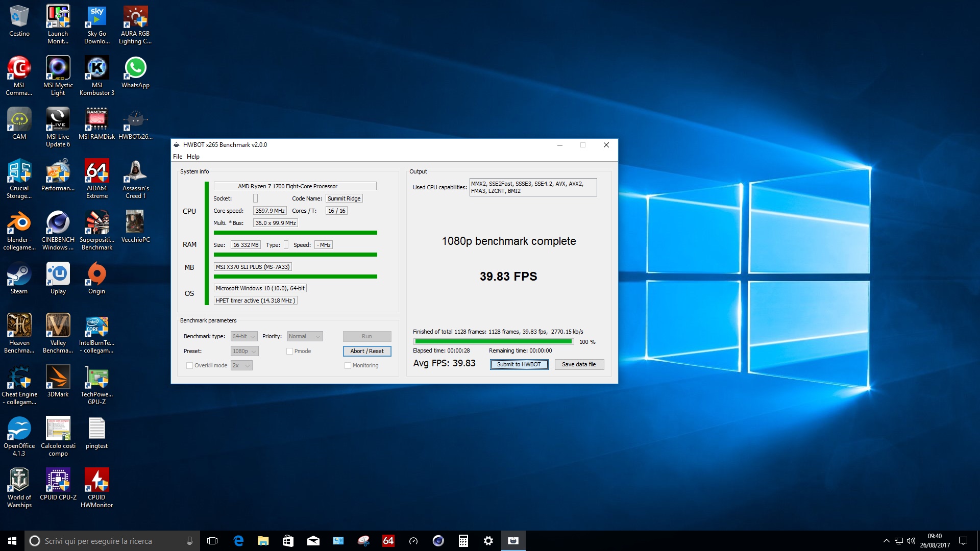Image resolution: width=980 pixels, height=551 pixels.
Task: Open Settings gear in the taskbar
Action: click(x=488, y=541)
